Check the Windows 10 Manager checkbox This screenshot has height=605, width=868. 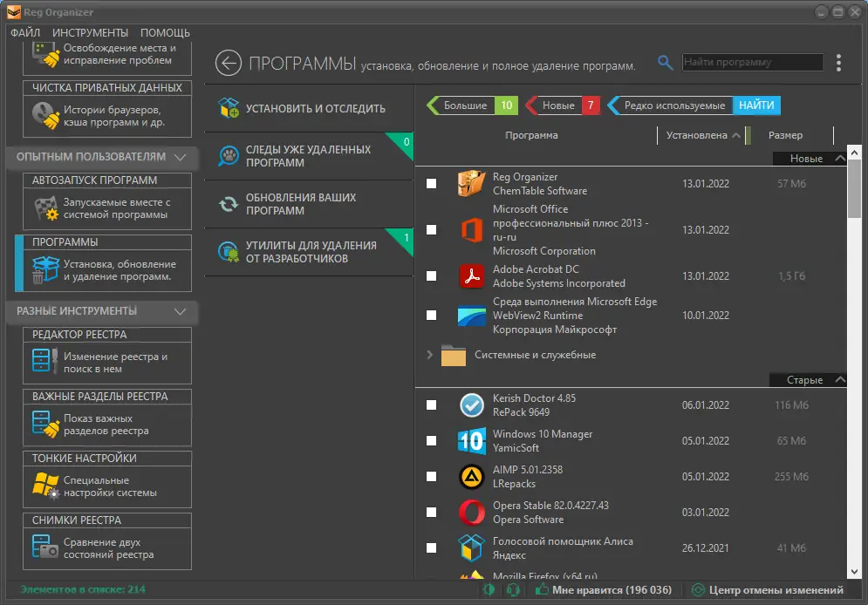[431, 441]
